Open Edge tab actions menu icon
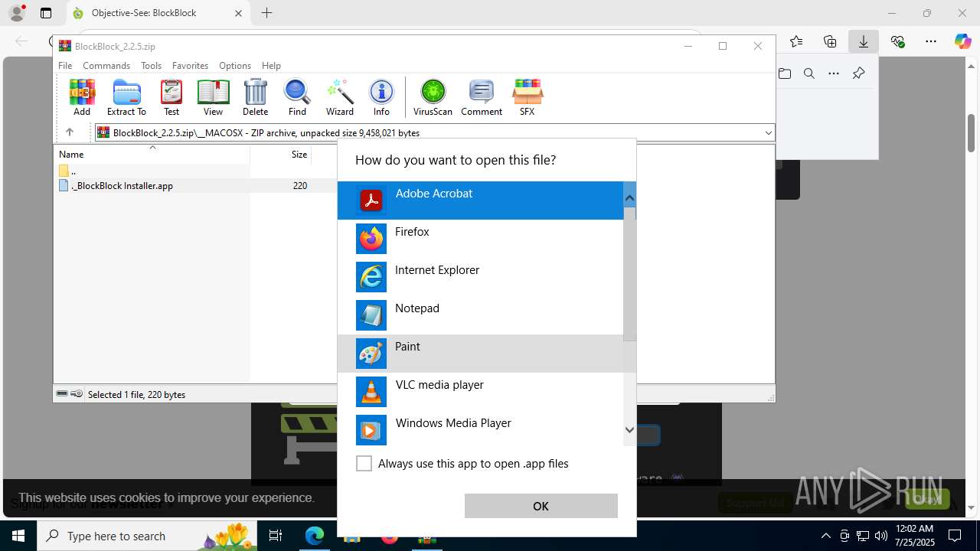 [46, 13]
